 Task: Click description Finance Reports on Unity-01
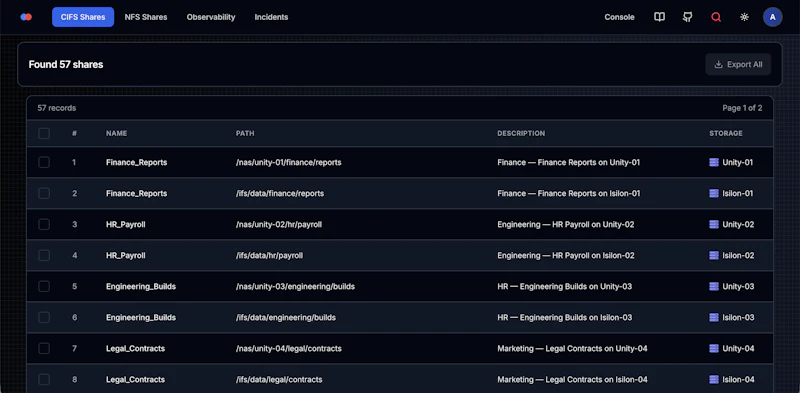coord(568,162)
